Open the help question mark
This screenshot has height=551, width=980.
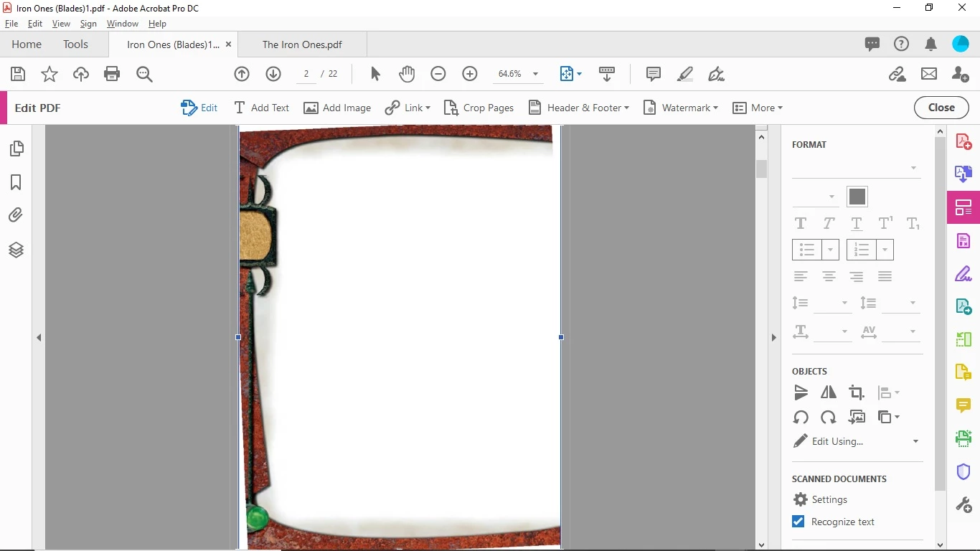pos(901,44)
